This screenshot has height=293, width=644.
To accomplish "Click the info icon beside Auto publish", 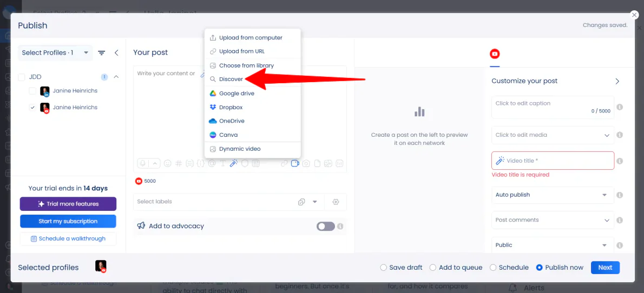I will click(x=620, y=195).
